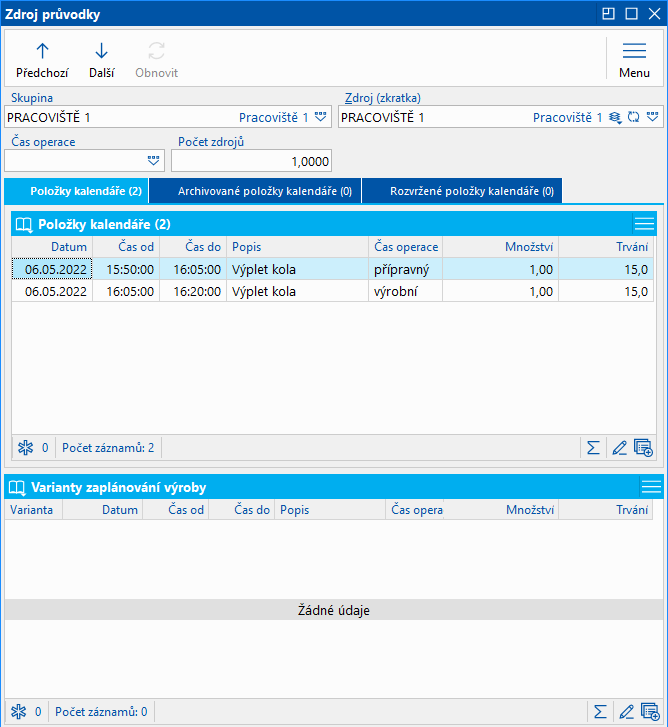The width and height of the screenshot is (668, 727).
Task: Switch to Rozvržené položky kalendáře (0) tab
Action: pos(462,191)
